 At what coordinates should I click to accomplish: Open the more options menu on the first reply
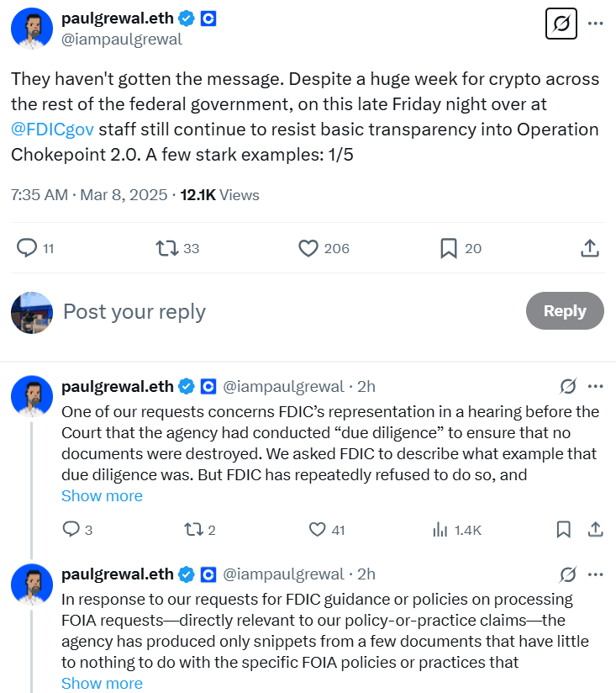tap(596, 386)
